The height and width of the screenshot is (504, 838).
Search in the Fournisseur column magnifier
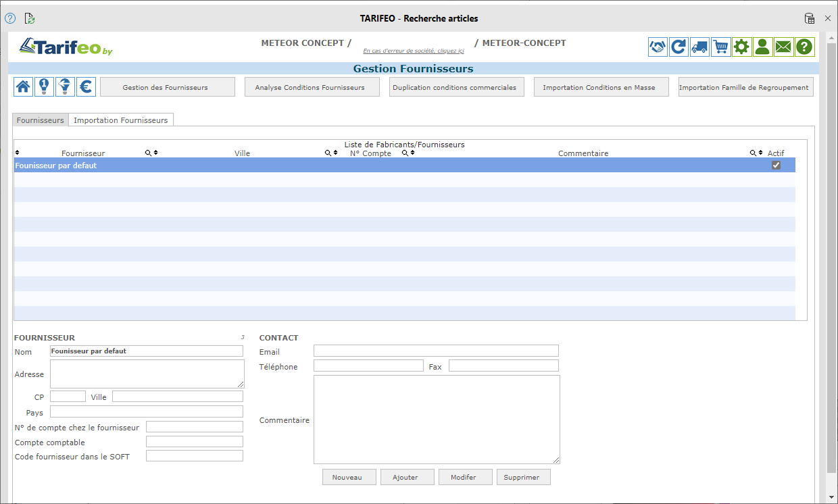(149, 153)
